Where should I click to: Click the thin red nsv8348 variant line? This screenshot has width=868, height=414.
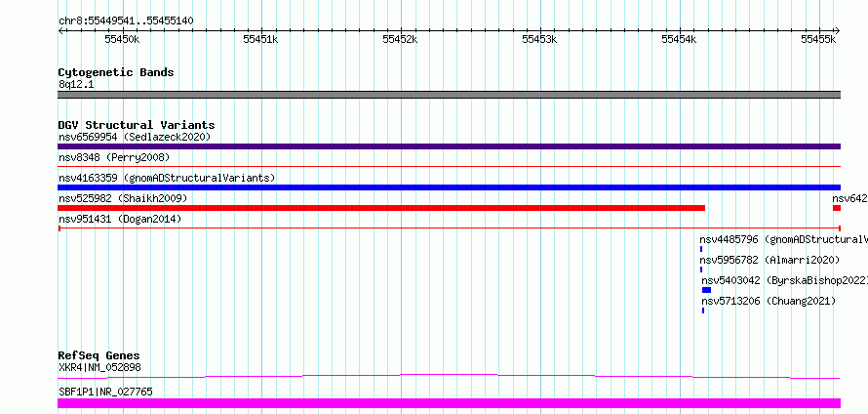point(449,166)
